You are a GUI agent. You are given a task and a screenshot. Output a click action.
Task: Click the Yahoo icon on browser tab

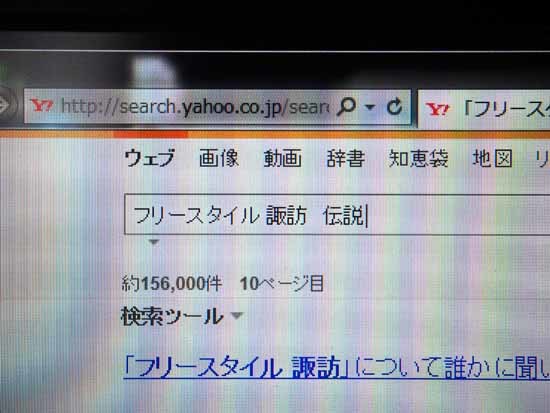click(x=437, y=109)
